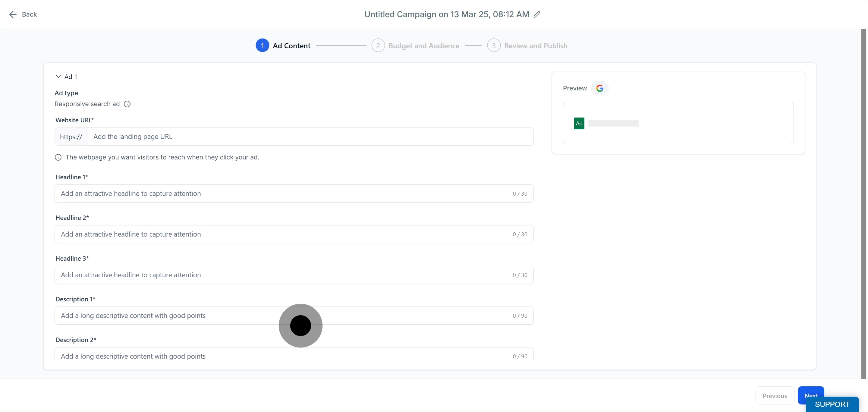The image size is (868, 412).
Task: Click the green Ad badge in preview
Action: (579, 124)
